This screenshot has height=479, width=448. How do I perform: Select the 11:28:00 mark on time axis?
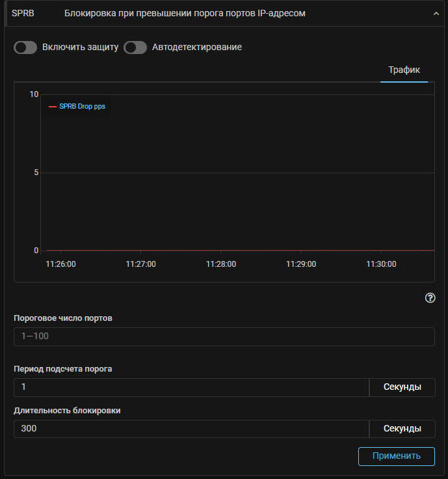pyautogui.click(x=221, y=264)
